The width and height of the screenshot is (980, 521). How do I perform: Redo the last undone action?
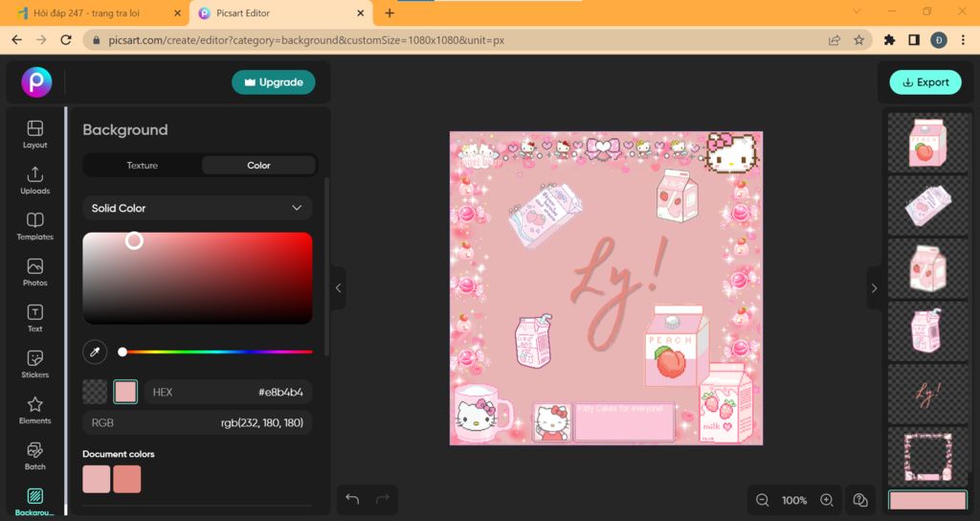click(x=383, y=499)
